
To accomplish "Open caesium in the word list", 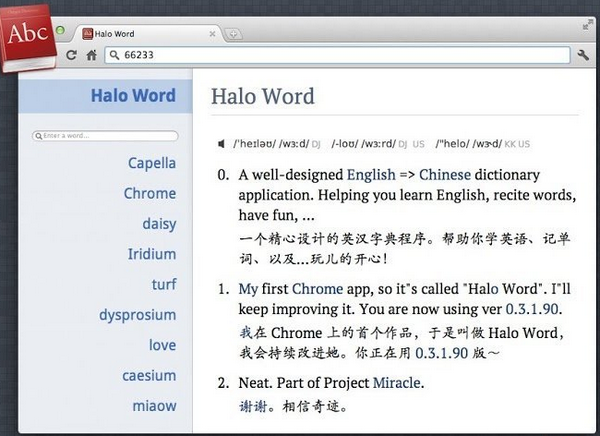I will [149, 375].
